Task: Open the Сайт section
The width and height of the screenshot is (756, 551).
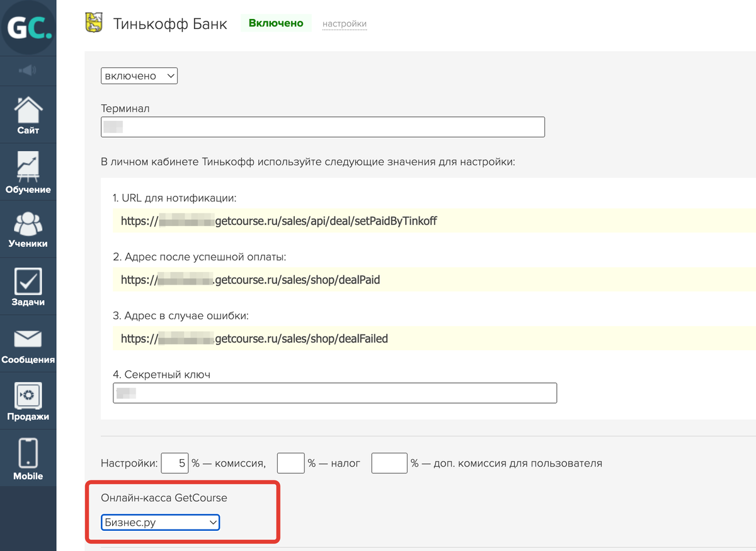Action: 28,115
